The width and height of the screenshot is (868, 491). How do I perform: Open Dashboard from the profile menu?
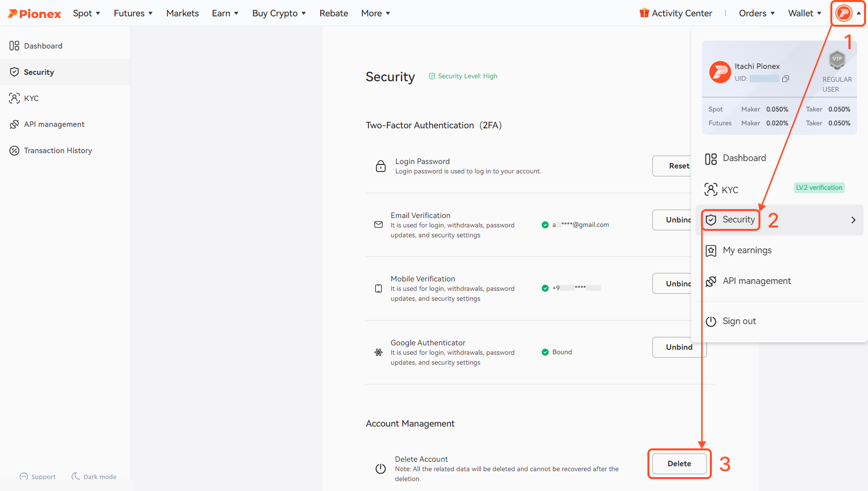point(779,159)
